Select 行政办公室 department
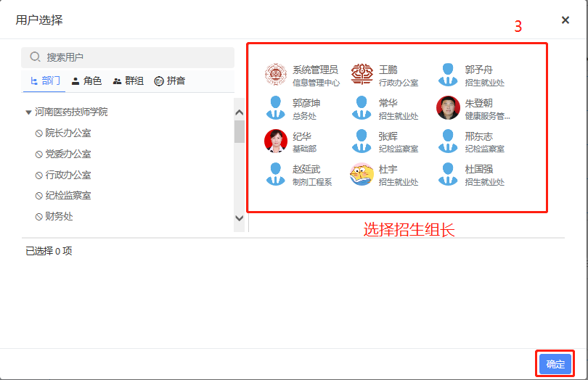Image resolution: width=588 pixels, height=380 pixels. pos(68,175)
